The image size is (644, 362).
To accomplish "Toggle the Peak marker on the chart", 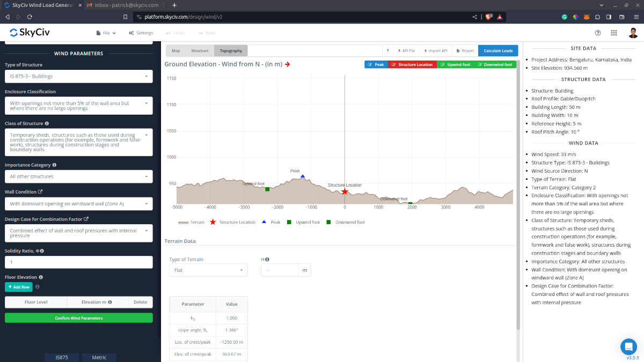I will coord(375,64).
